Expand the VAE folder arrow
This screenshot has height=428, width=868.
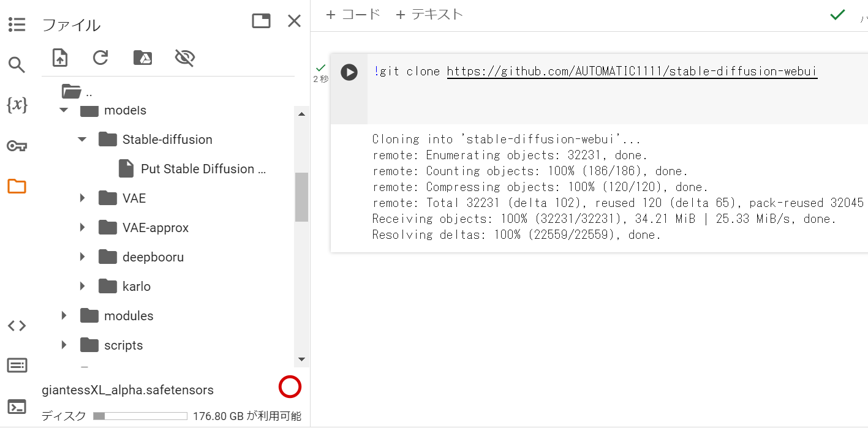pyautogui.click(x=82, y=198)
